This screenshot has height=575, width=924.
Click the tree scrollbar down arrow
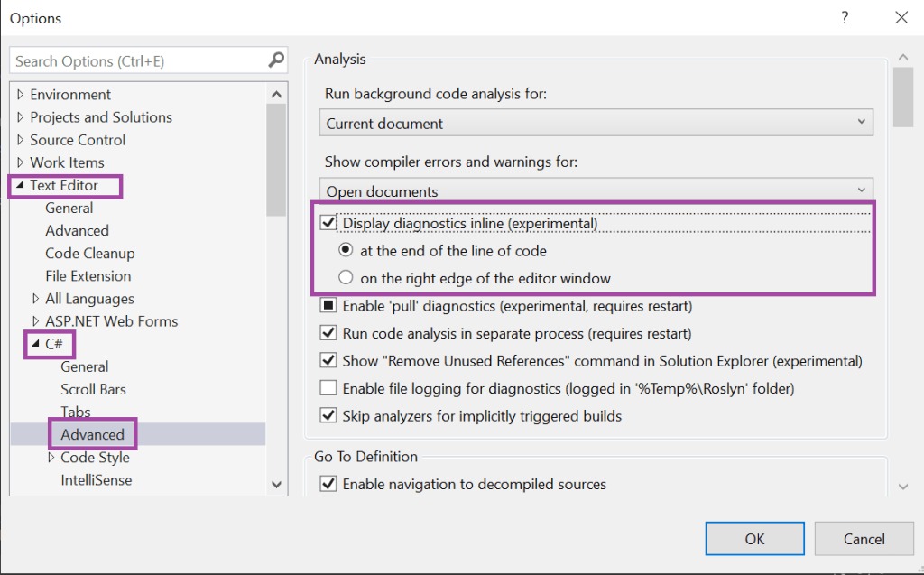coord(276,484)
